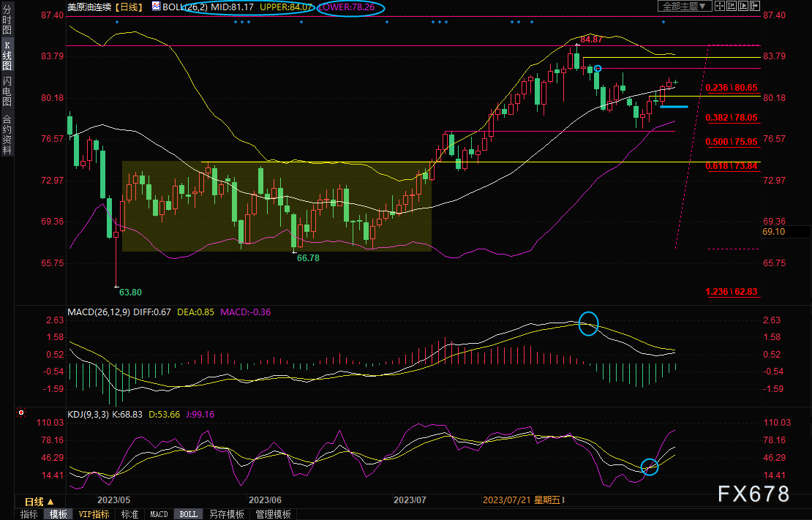This screenshot has height=520, width=812.
Task: Toggle the BOLL template button at the bottom
Action: coord(188,514)
